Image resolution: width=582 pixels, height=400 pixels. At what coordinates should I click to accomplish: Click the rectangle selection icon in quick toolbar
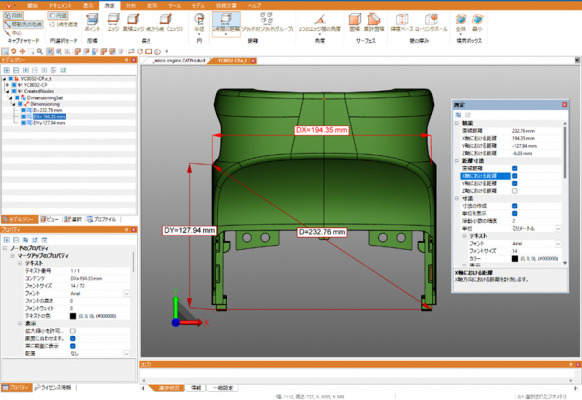[x=31, y=51]
